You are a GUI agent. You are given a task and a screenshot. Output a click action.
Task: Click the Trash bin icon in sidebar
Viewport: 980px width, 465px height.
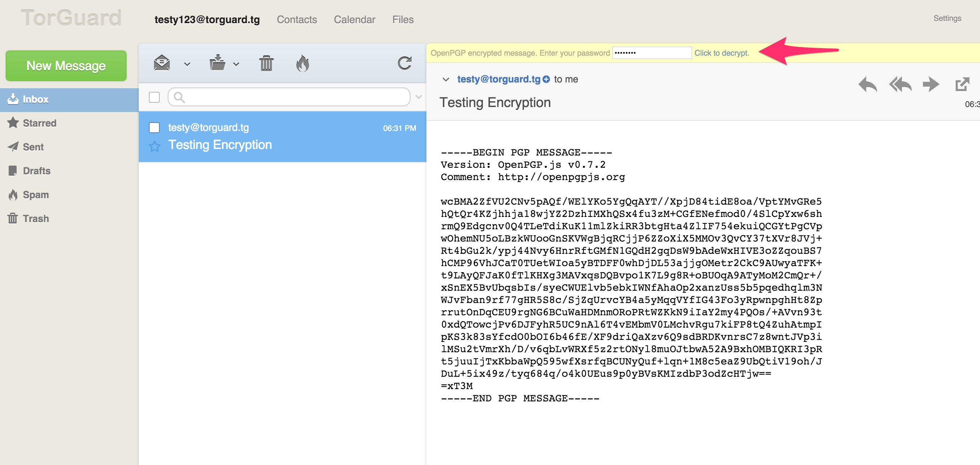(x=13, y=218)
